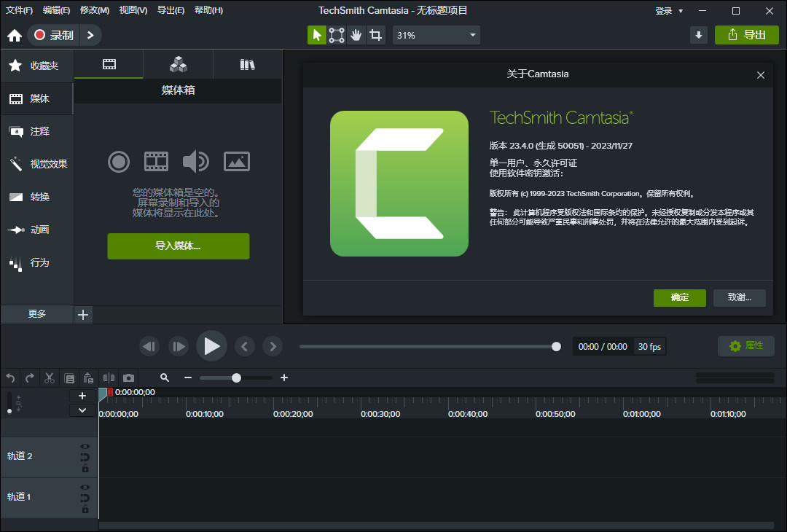Open the 媒体 media panel
The height and width of the screenshot is (532, 787).
pos(36,98)
